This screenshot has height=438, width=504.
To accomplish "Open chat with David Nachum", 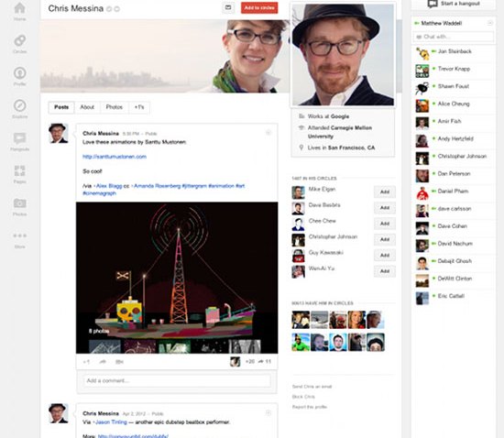I will click(x=455, y=244).
